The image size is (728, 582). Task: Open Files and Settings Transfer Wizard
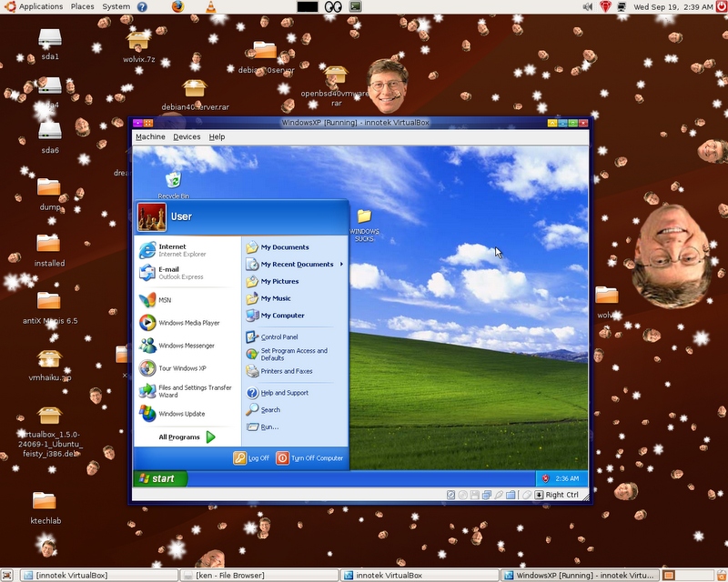pyautogui.click(x=187, y=391)
